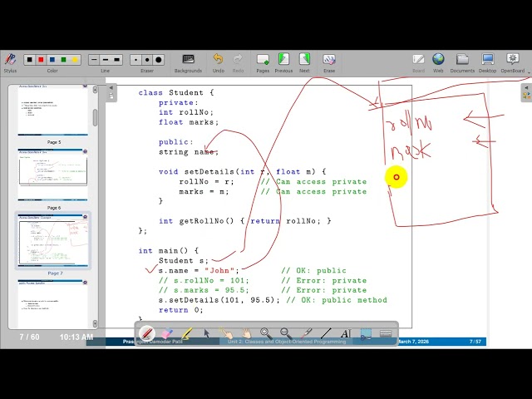Expand the right side library panel
Image resolution: width=532 pixels, height=399 pixels.
[526, 92]
